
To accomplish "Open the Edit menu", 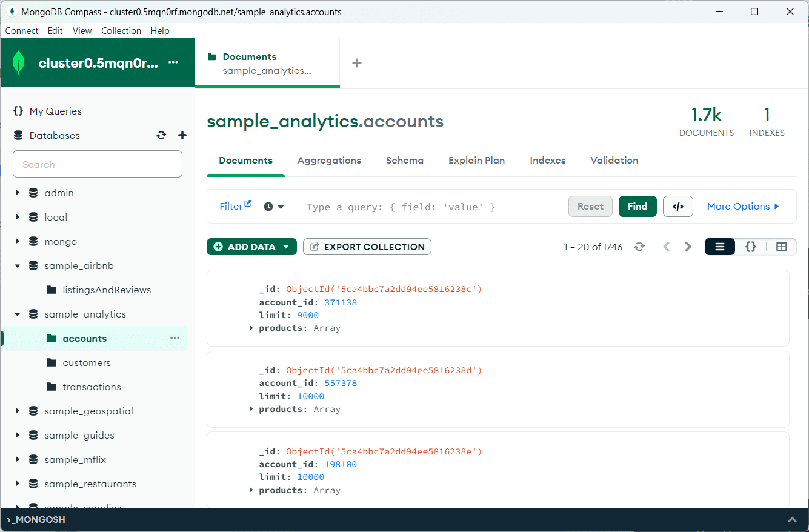I will tap(55, 31).
